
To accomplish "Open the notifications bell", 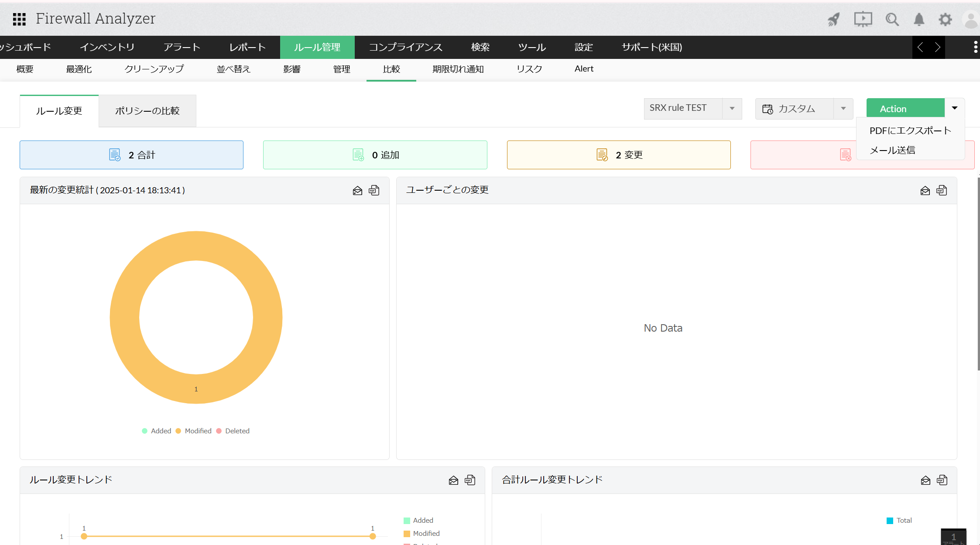I will pyautogui.click(x=919, y=19).
